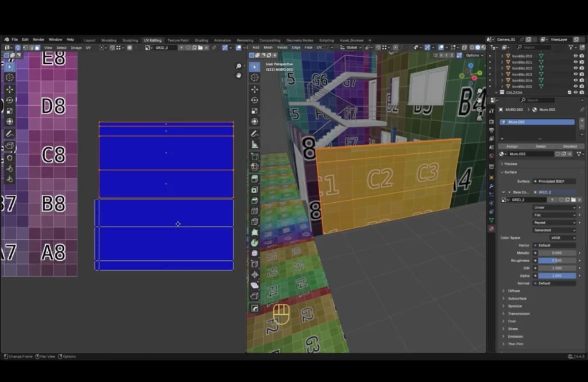Open the browse material icon beside Muro.002

502,154
